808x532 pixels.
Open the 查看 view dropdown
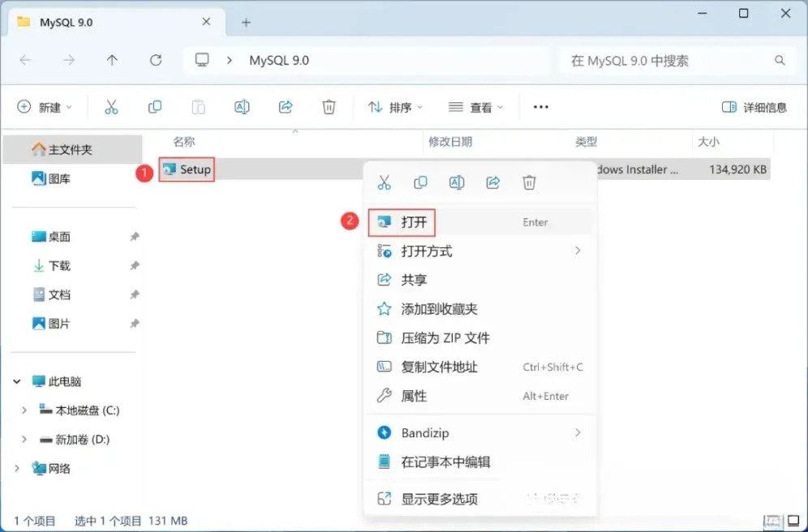pos(475,107)
